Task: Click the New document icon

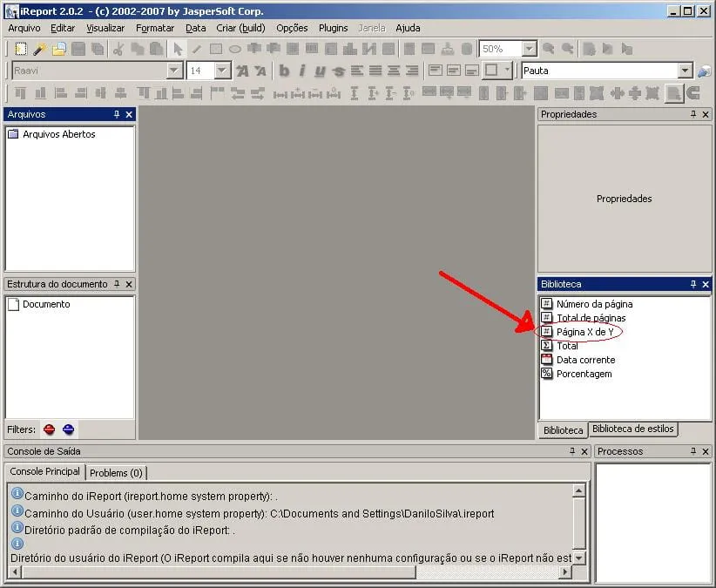Action: (21, 50)
